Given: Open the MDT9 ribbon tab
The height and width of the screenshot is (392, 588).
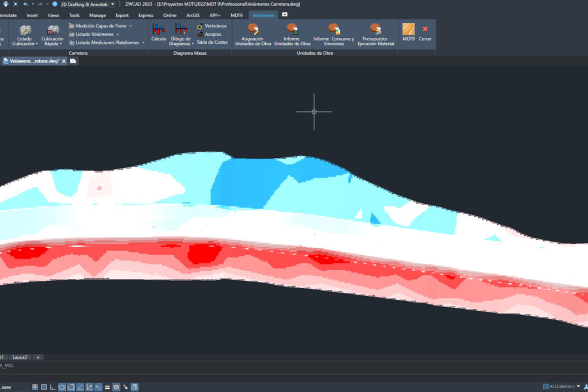Looking at the screenshot, I should point(237,16).
